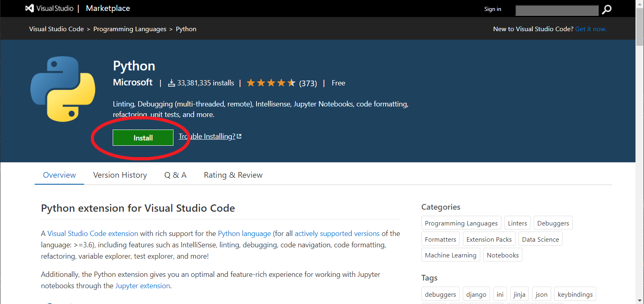The width and height of the screenshot is (644, 304).
Task: Click the django tag
Action: pos(476,294)
